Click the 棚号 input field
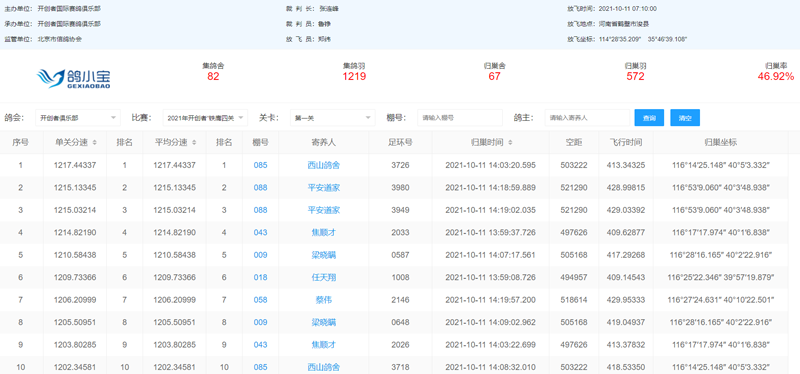This screenshot has width=800, height=374. point(460,118)
